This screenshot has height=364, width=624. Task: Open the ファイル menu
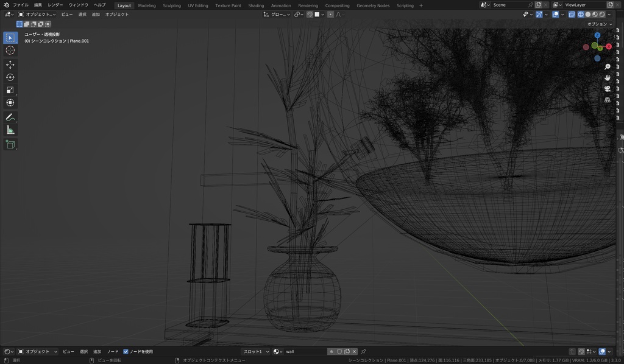point(21,5)
